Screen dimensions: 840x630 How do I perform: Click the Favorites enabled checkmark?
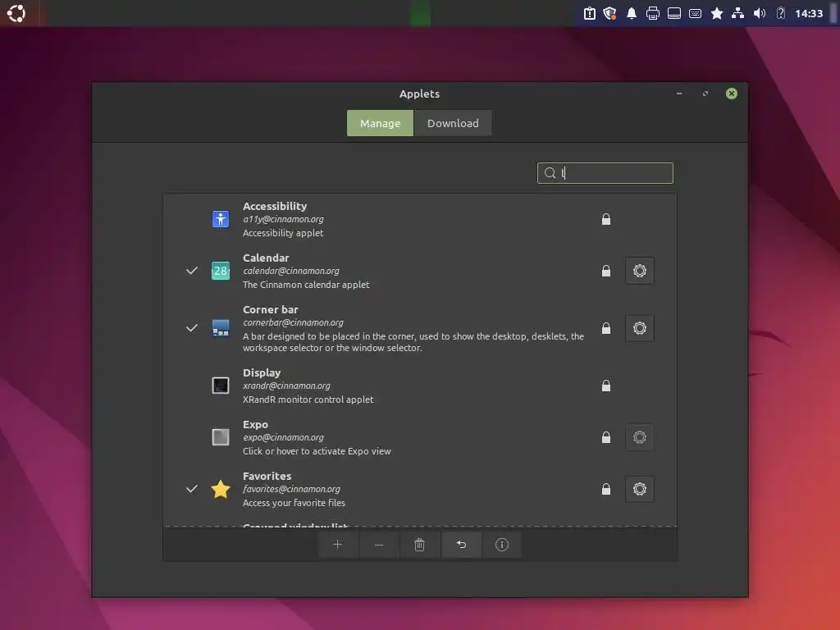point(192,489)
